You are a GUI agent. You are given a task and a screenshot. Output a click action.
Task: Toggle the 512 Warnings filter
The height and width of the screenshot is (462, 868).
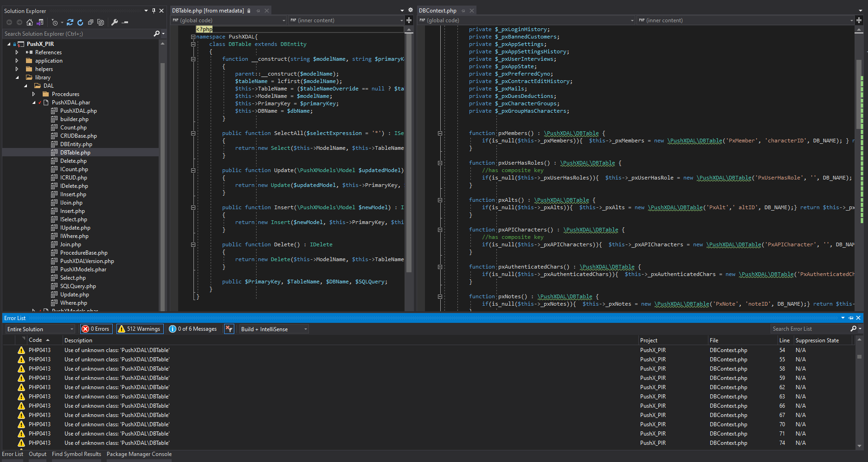[x=140, y=329]
